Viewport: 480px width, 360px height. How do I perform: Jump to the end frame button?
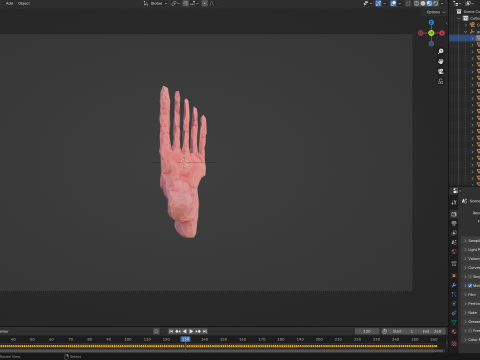205,331
